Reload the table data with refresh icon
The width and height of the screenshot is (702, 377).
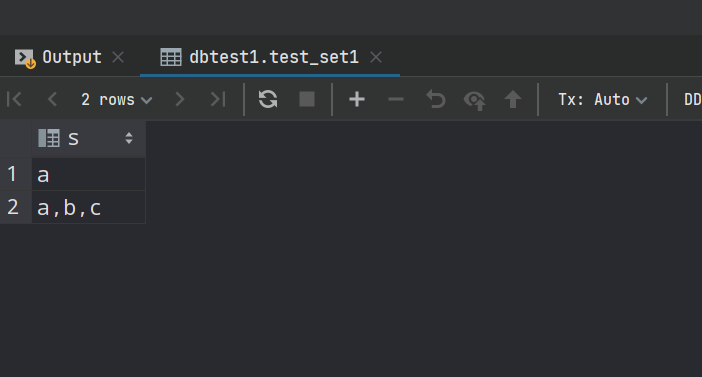pos(268,99)
